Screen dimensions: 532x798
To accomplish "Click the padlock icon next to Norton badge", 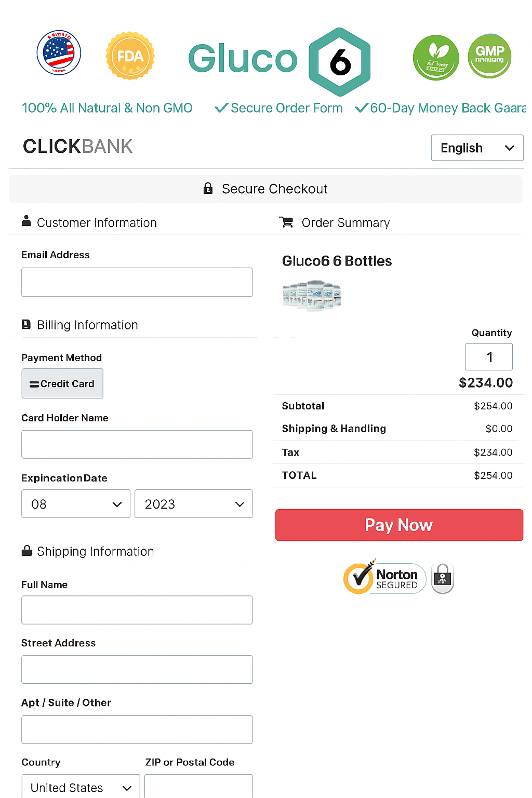I will [442, 577].
